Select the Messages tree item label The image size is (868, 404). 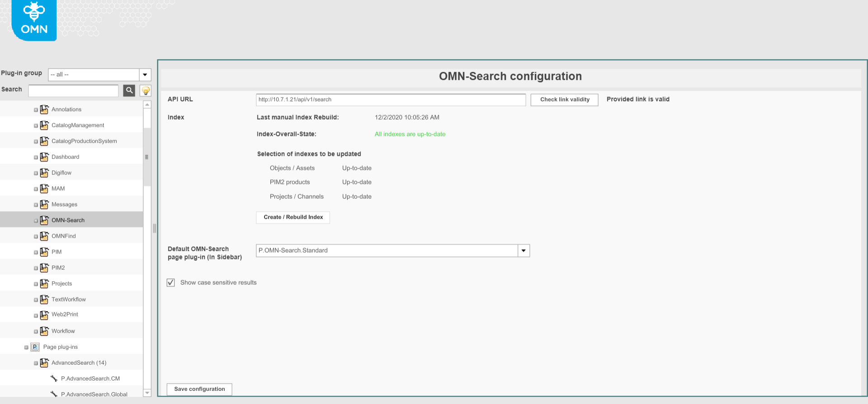(x=64, y=204)
